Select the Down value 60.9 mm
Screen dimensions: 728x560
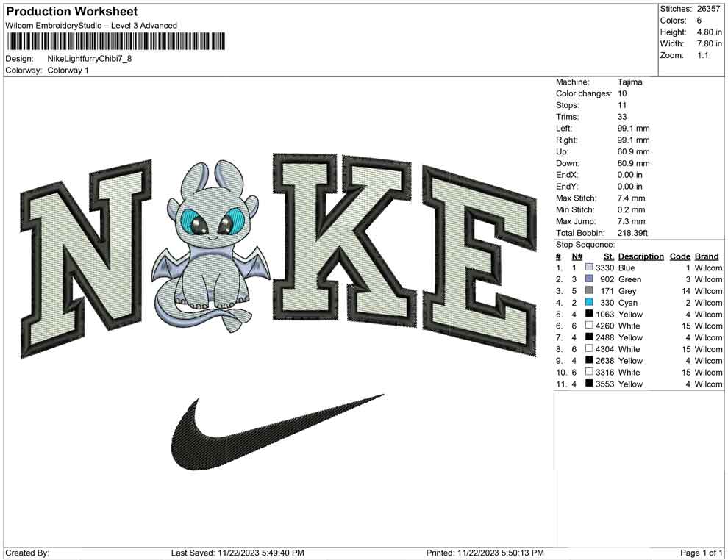coord(634,163)
